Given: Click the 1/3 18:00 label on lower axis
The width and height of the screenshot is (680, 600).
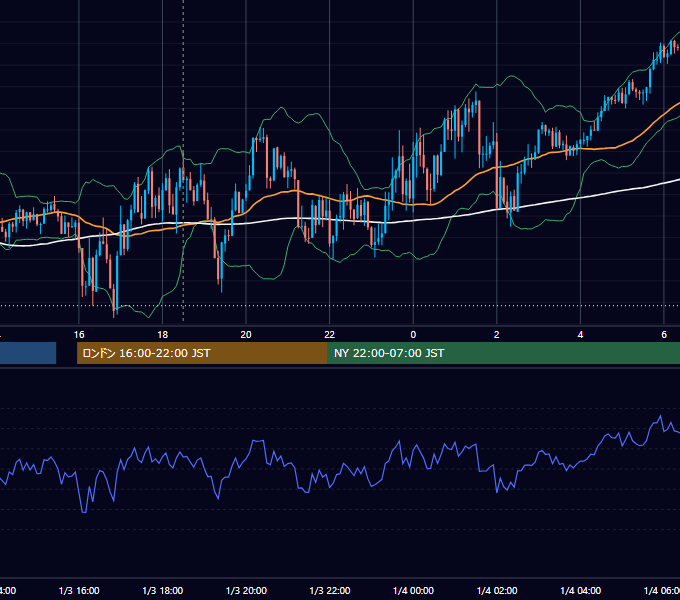Looking at the screenshot, I should point(163,590).
